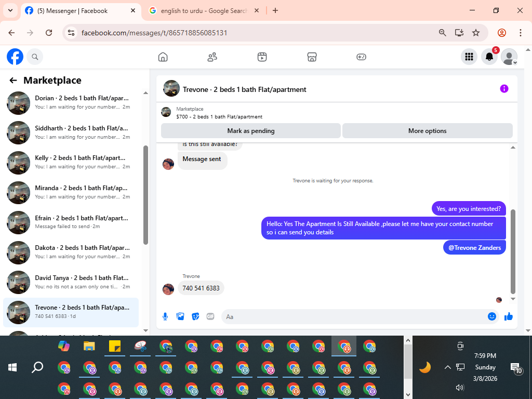Screen dimensions: 532x399
Task: Click Mark as pending button
Action: [251, 131]
